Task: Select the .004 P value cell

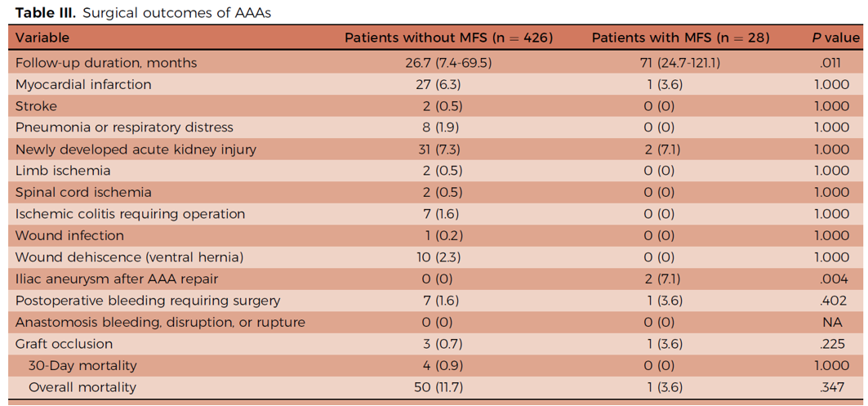Action: [x=836, y=279]
